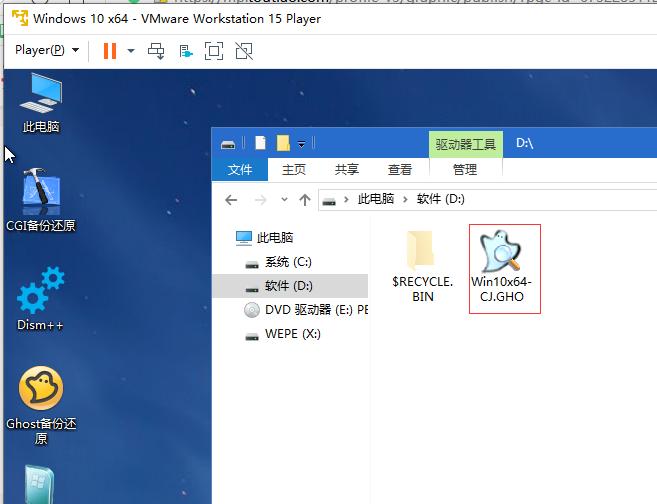Go back with the left arrow button
657x504 pixels.
[x=231, y=200]
